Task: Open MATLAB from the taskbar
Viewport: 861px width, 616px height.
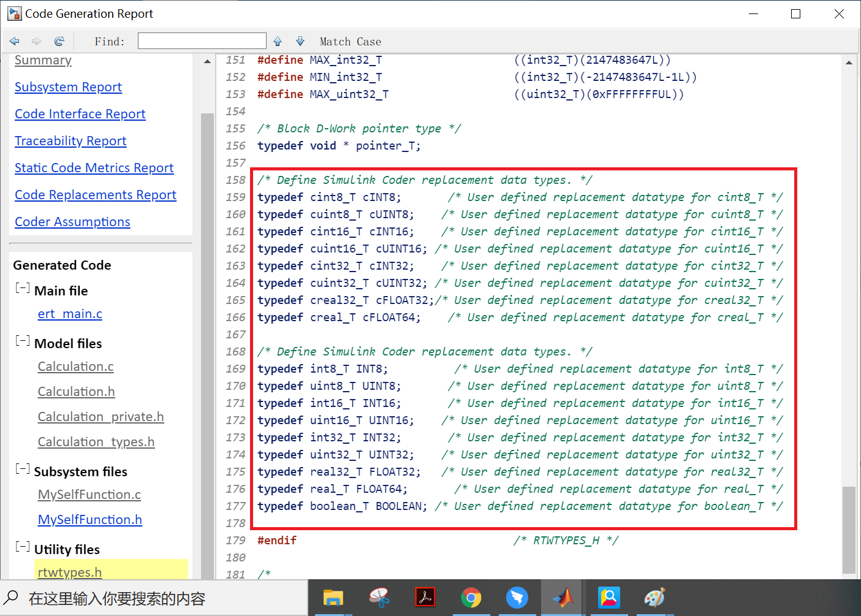Action: point(563,597)
